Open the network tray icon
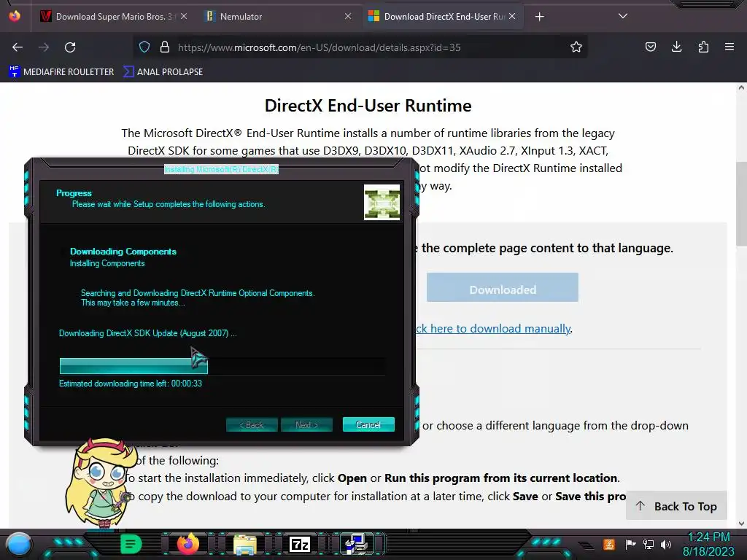This screenshot has height=560, width=747. coord(649,544)
